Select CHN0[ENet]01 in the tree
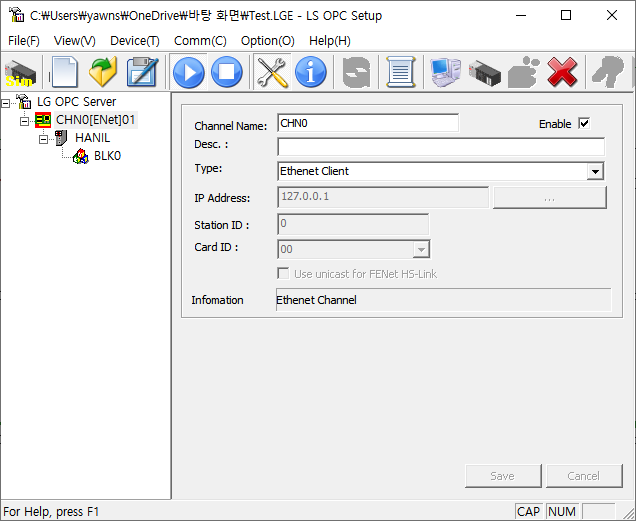 95,120
